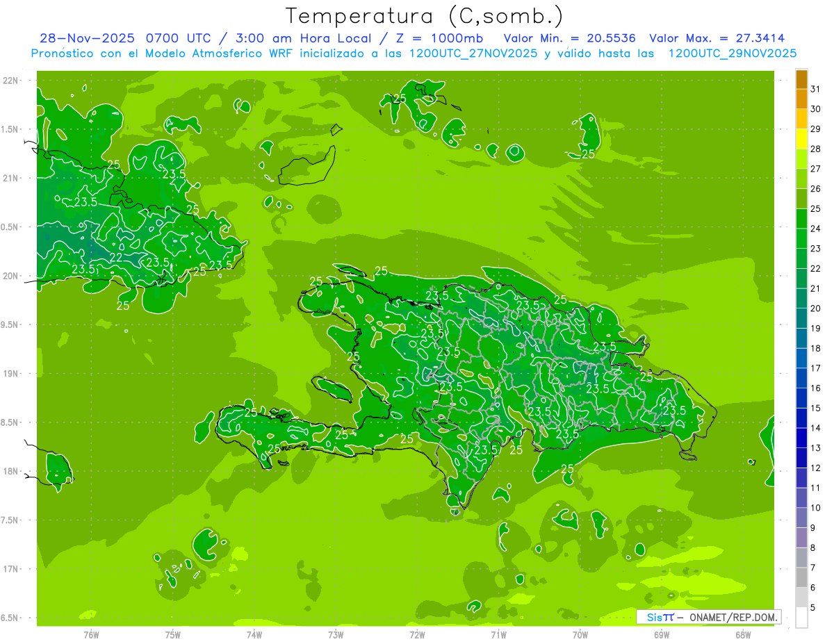Click the white swatch below 5 on legend

[801, 618]
